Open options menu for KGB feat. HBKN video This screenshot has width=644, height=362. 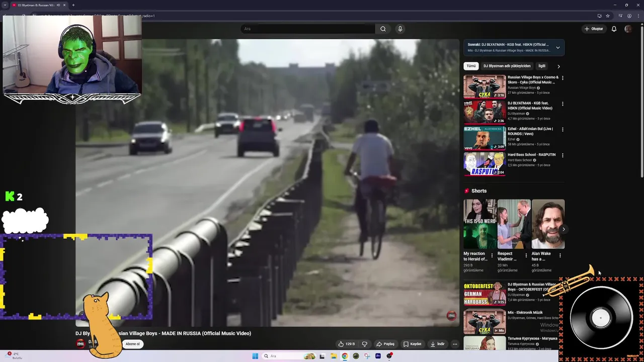562,104
